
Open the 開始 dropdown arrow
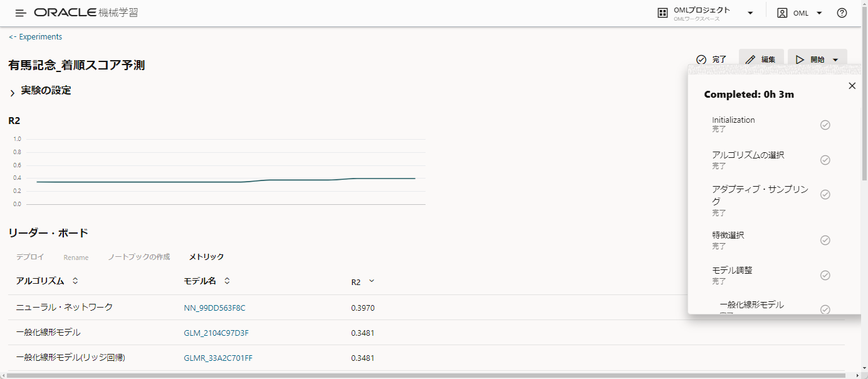pyautogui.click(x=835, y=60)
